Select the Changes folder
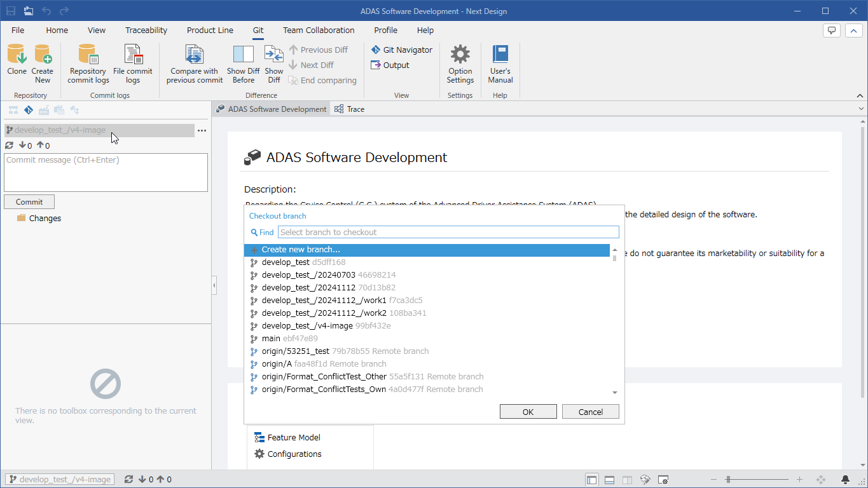 [39, 218]
